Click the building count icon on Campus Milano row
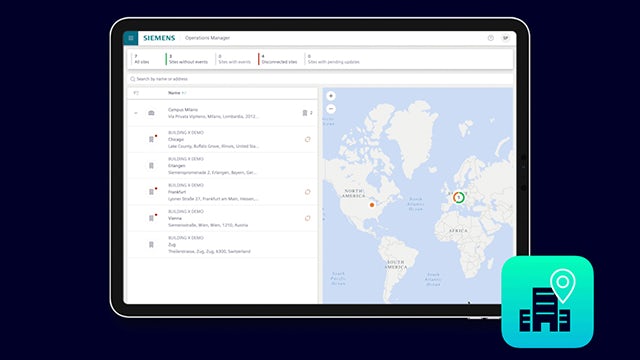Viewport: 640px width, 360px height. click(304, 113)
